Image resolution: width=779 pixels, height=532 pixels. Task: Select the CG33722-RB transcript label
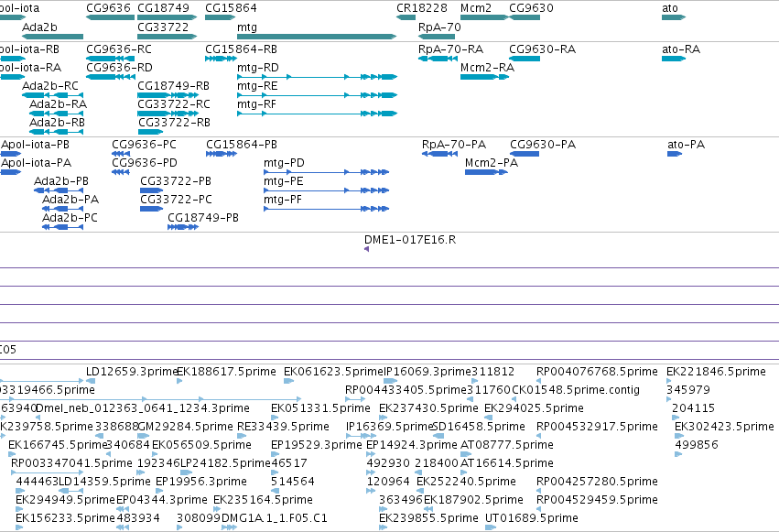[x=174, y=123]
